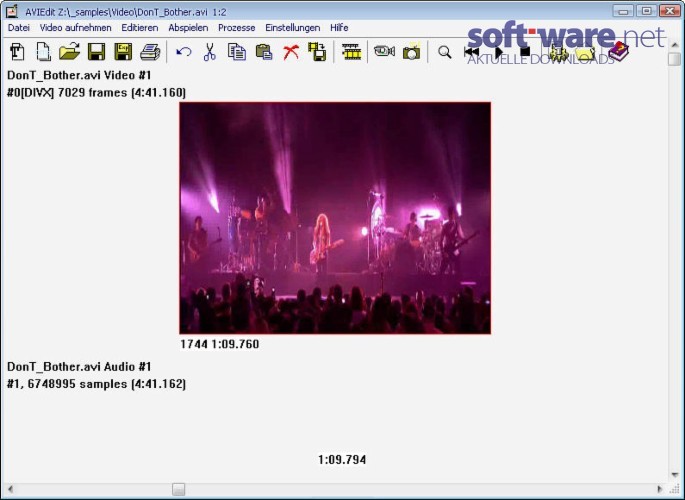Screen dimensions: 685x500
Task: Click the rewind playback button
Action: click(x=471, y=52)
